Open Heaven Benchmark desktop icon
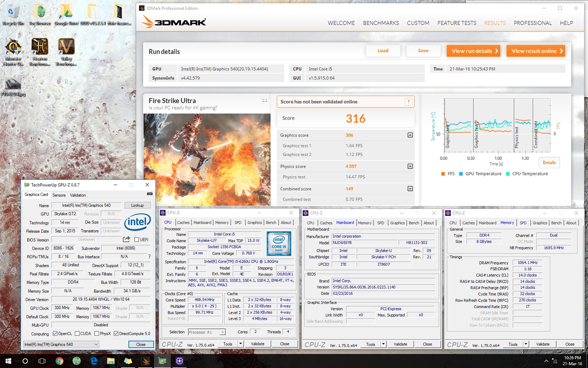 pyautogui.click(x=40, y=52)
